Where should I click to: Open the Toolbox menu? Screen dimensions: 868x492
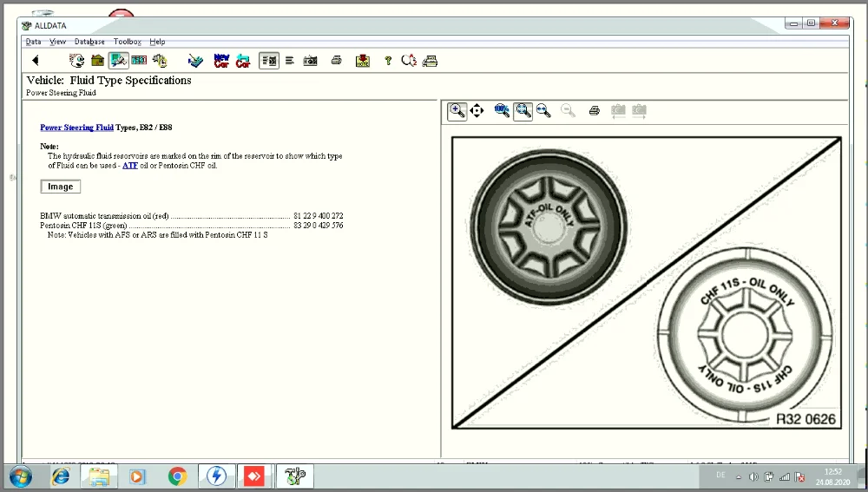(x=128, y=42)
